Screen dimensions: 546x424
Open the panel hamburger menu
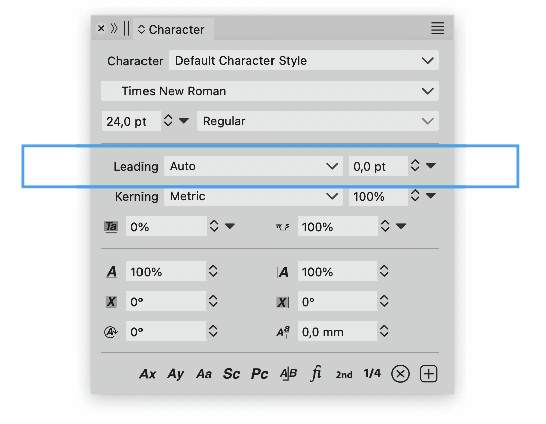click(x=437, y=28)
